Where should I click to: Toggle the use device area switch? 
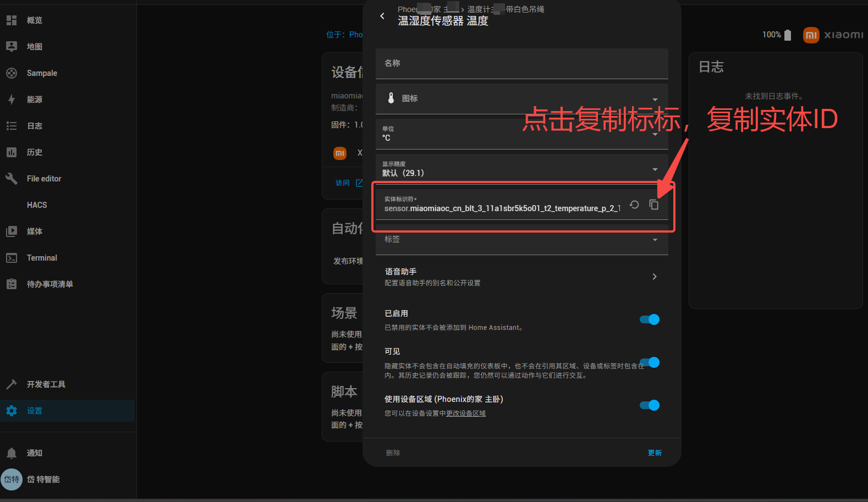[x=650, y=405]
